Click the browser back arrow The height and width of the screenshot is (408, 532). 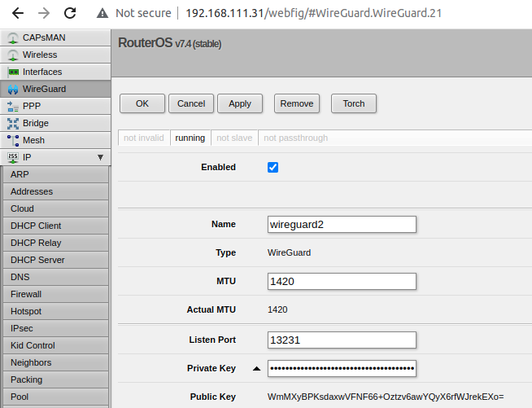[18, 13]
